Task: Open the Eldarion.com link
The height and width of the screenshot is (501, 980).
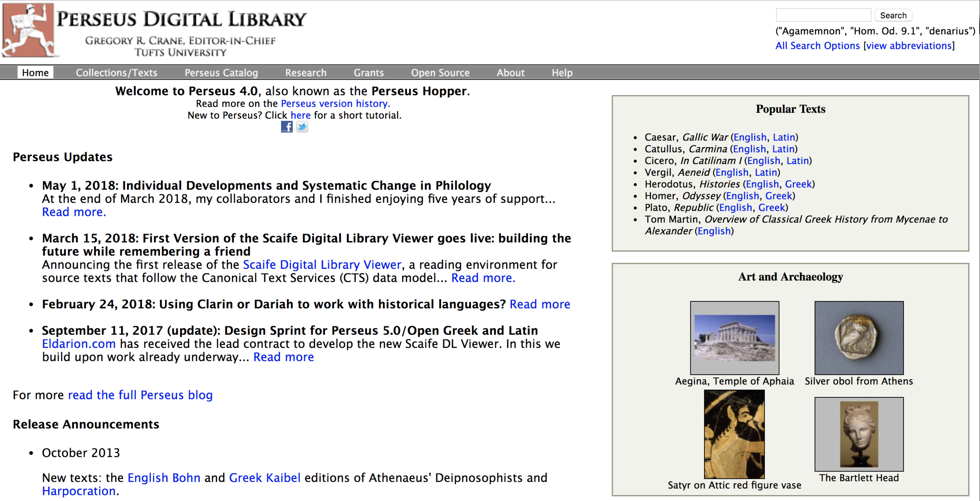Action: [x=79, y=344]
